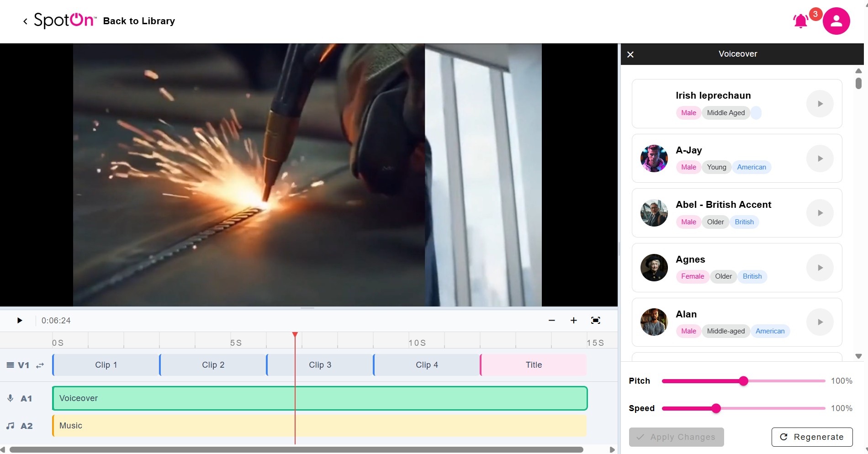Select the Music audio track
Image resolution: width=868 pixels, height=454 pixels.
320,426
